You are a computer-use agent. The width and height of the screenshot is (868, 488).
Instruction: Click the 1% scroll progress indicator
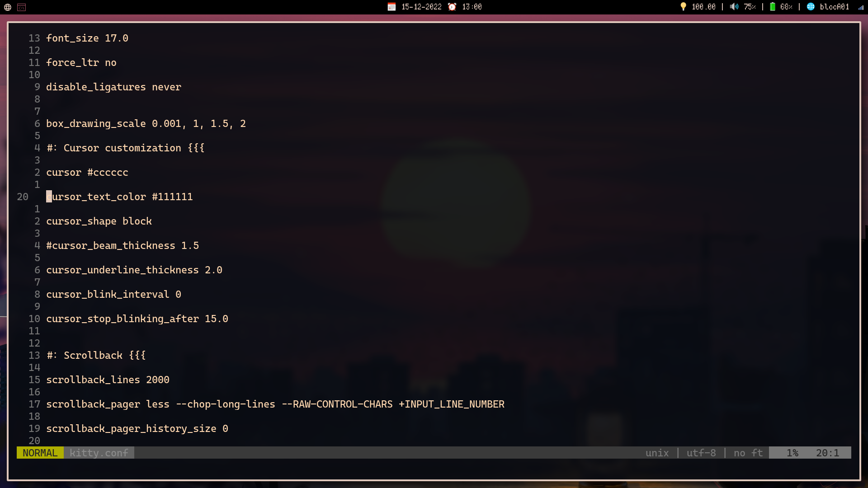(x=793, y=452)
